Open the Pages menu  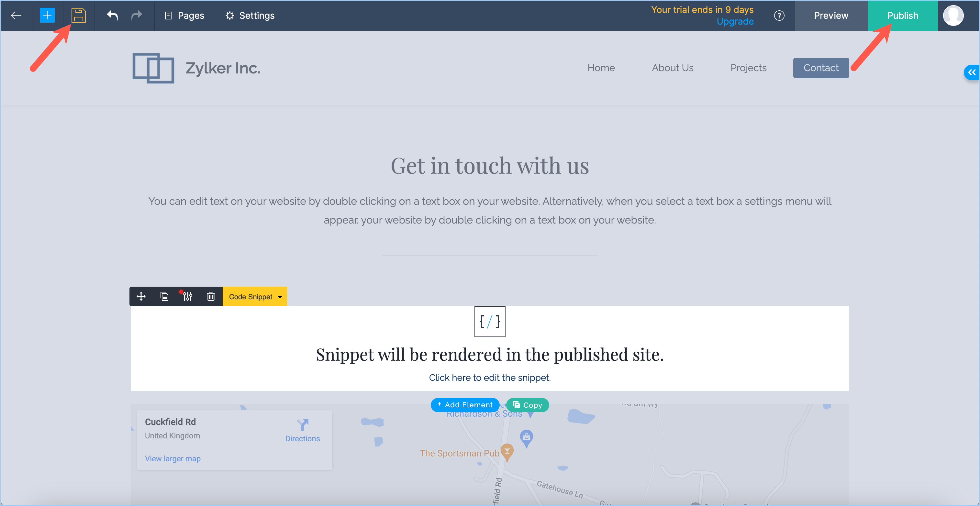pyautogui.click(x=184, y=16)
